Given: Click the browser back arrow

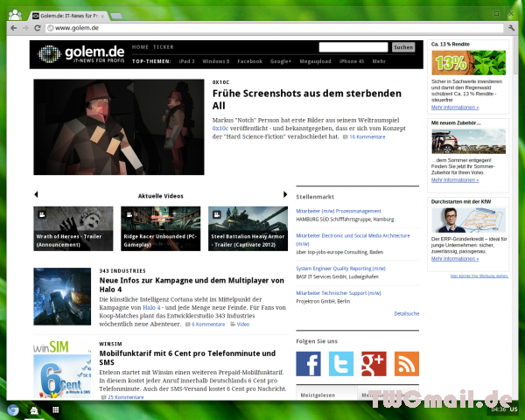Looking at the screenshot, I should (x=10, y=28).
